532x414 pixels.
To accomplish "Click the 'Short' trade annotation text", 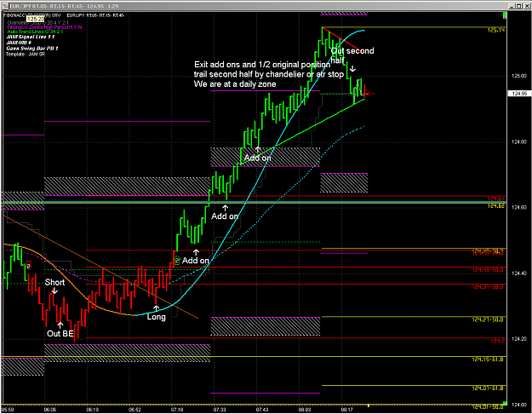I will point(54,283).
